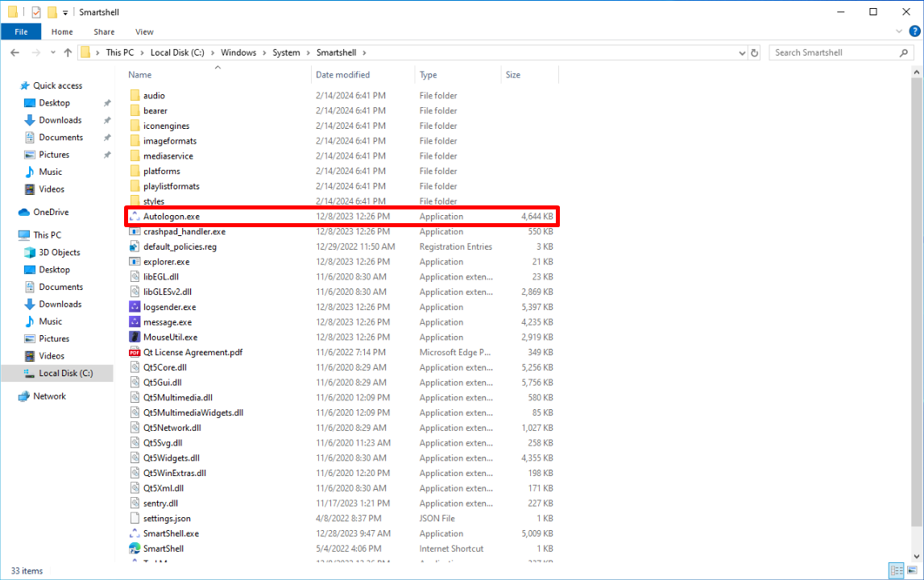
Task: Click the SmartShell Internet Shortcut icon
Action: coord(135,548)
